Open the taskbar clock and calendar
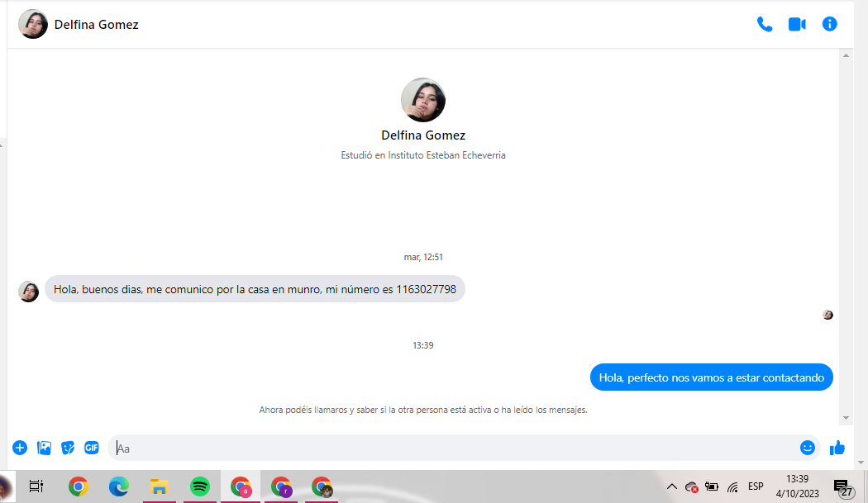Viewport: 868px width, 503px height. pos(797,486)
